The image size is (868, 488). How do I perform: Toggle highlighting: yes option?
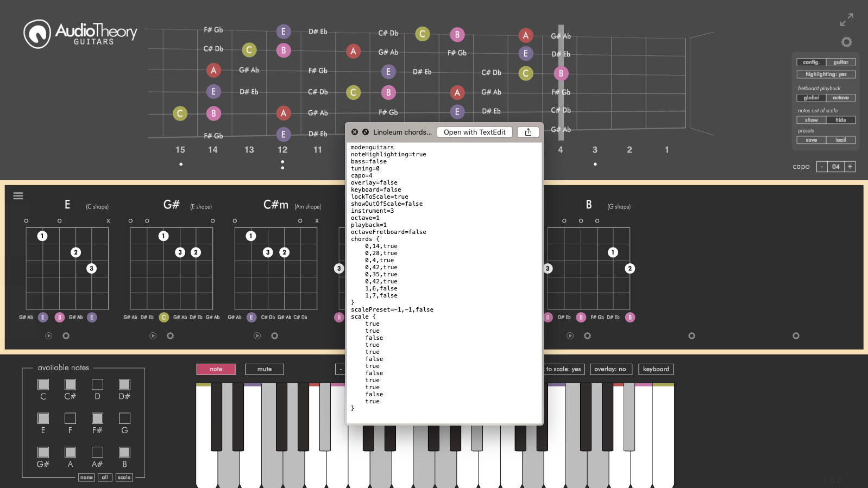point(826,74)
